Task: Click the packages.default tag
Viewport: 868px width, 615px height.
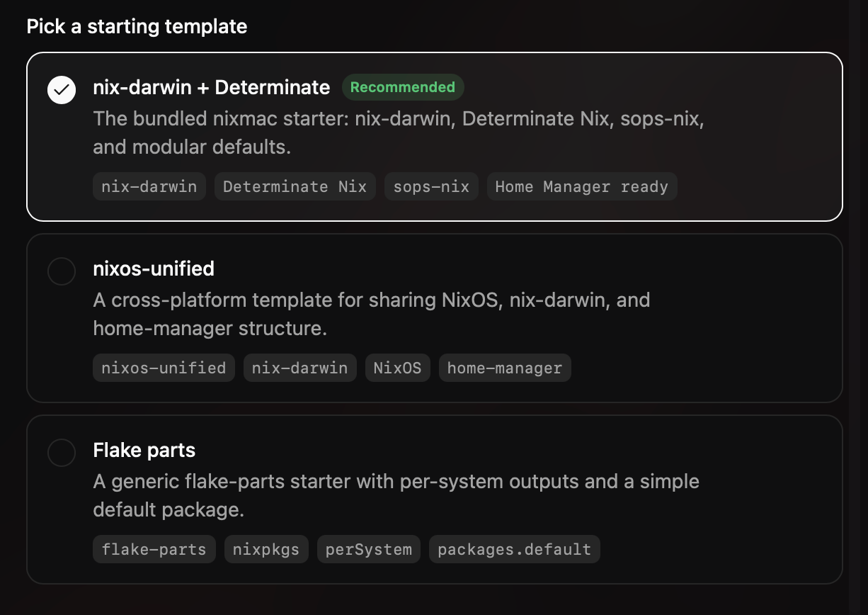Action: pos(515,549)
